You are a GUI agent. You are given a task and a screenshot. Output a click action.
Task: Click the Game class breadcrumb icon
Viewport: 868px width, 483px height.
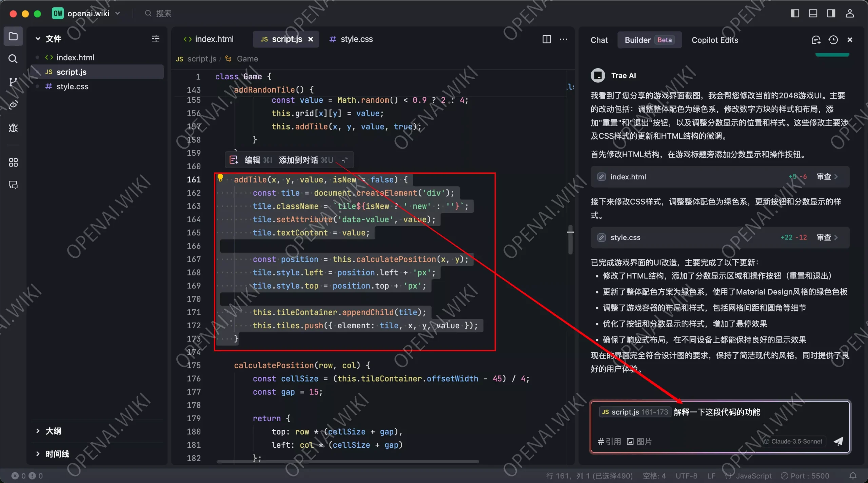coord(228,59)
